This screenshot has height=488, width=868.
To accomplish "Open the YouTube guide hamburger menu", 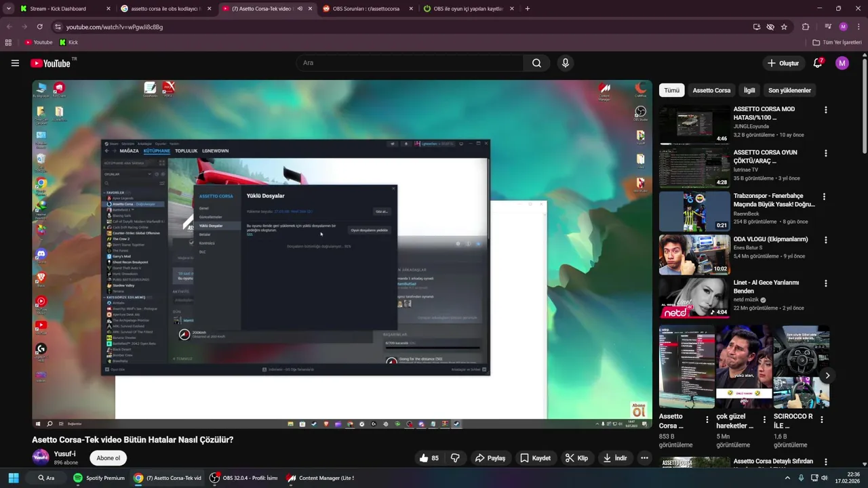I will click(15, 63).
